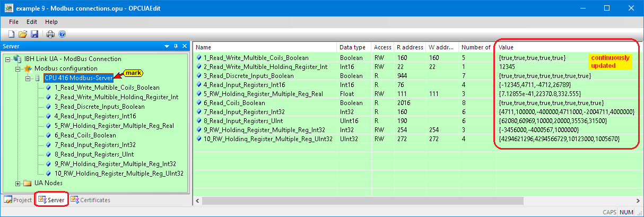The image size is (644, 217).
Task: Select IBH Link UA - ModBus Connection
Action: [x=73, y=59]
